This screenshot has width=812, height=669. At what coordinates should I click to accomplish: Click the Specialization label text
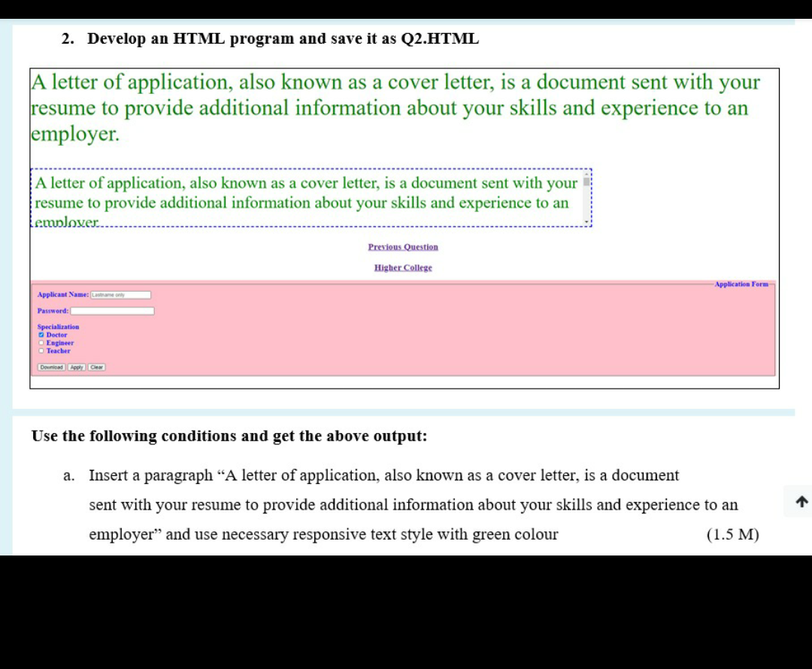coord(58,327)
